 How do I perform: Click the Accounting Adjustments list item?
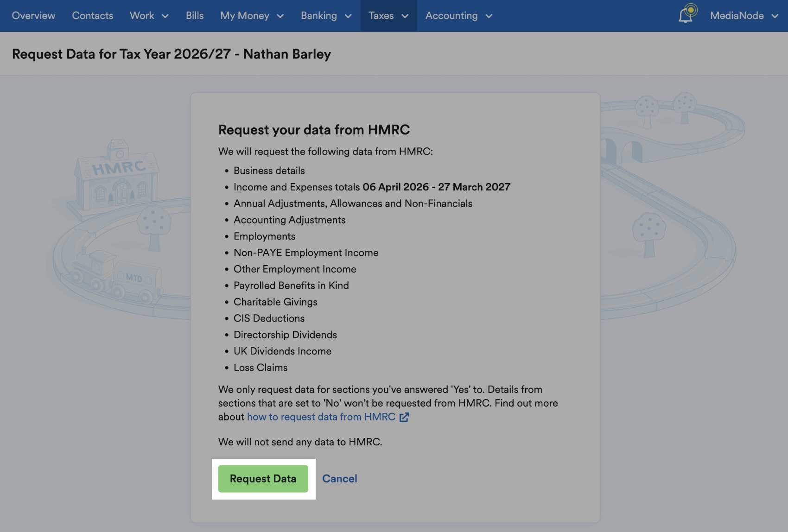tap(290, 220)
